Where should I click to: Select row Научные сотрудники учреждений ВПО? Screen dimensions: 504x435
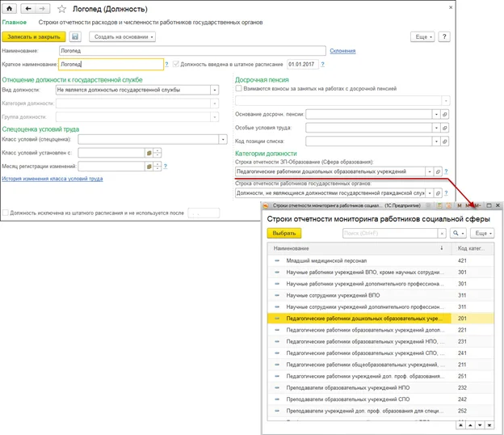coord(380,295)
